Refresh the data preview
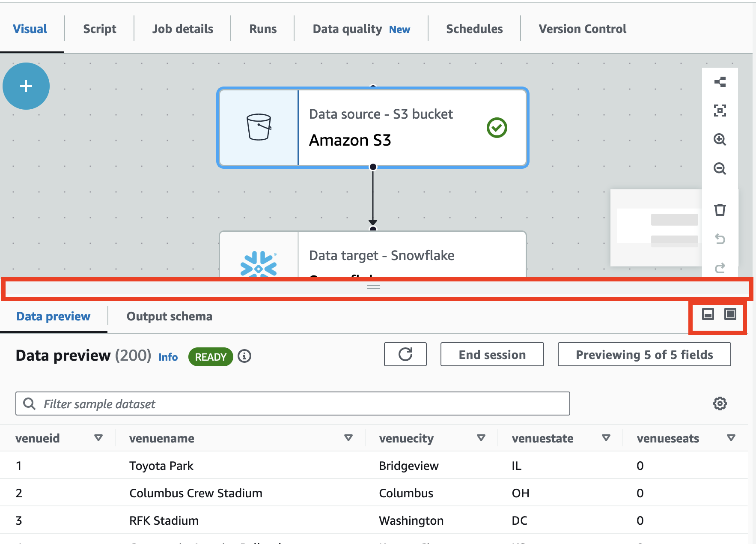The height and width of the screenshot is (544, 756). pos(405,354)
